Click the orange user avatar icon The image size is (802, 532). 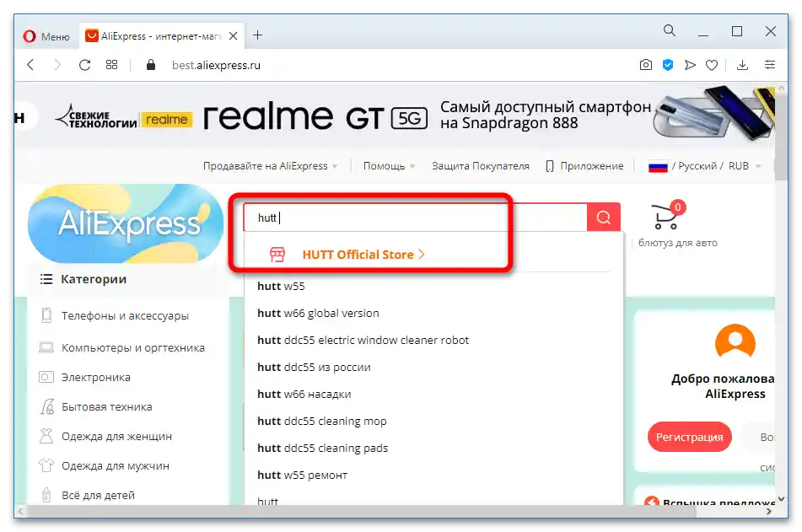coord(735,341)
